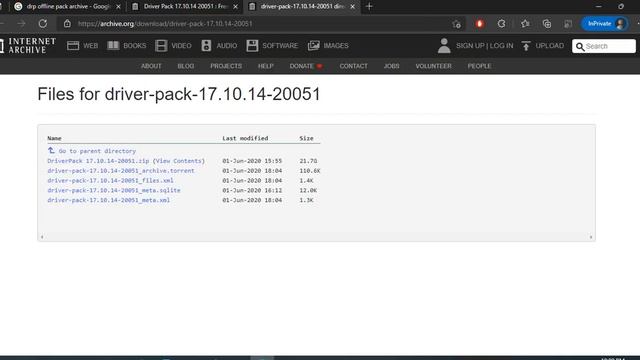Download DriverPack 17.10.14-20051.zip file
Viewport: 640px width, 360px height.
pos(98,161)
